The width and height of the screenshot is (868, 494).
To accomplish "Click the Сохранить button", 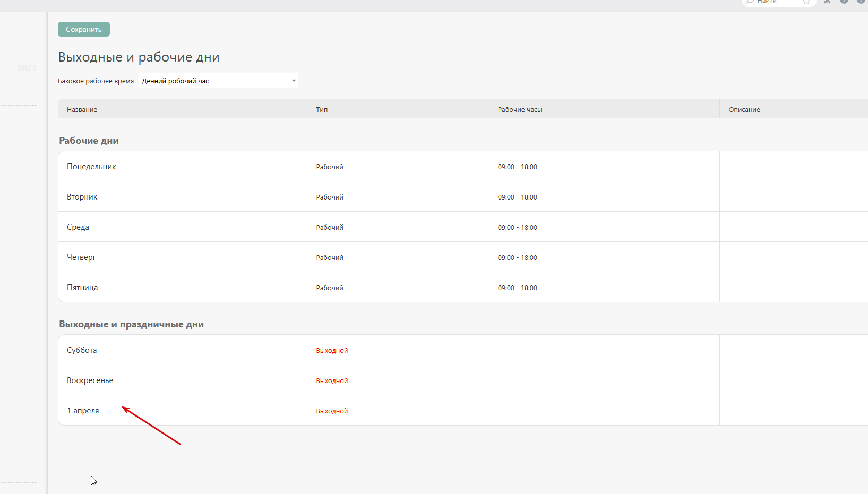I will (x=84, y=29).
